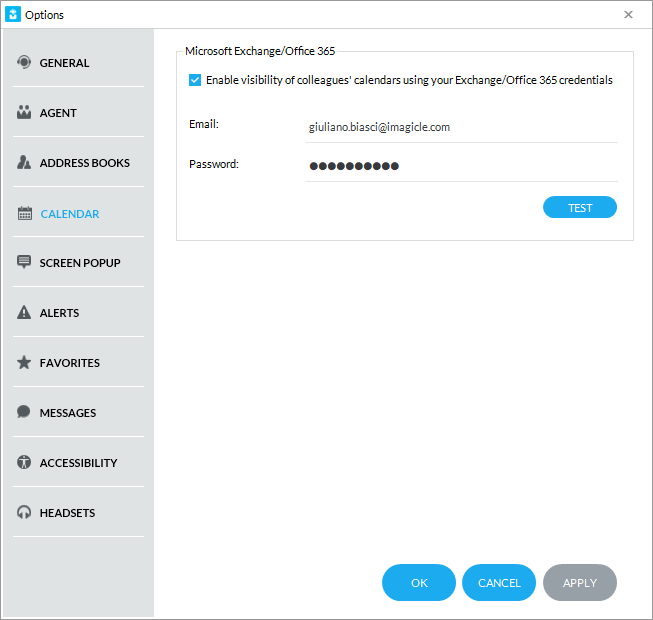Close the Options window
This screenshot has width=653, height=620.
point(628,15)
